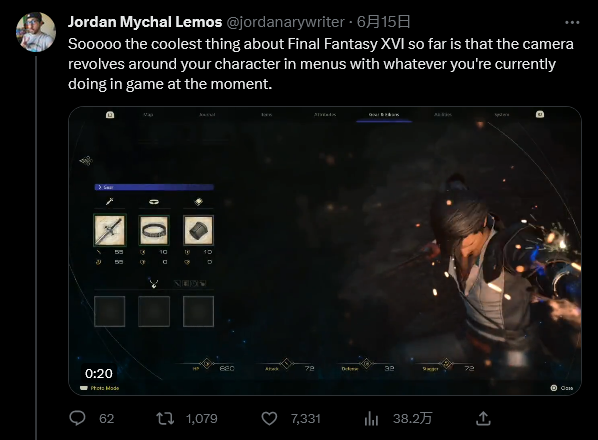The image size is (598, 440).
Task: Open the reply comment icon
Action: point(77,418)
